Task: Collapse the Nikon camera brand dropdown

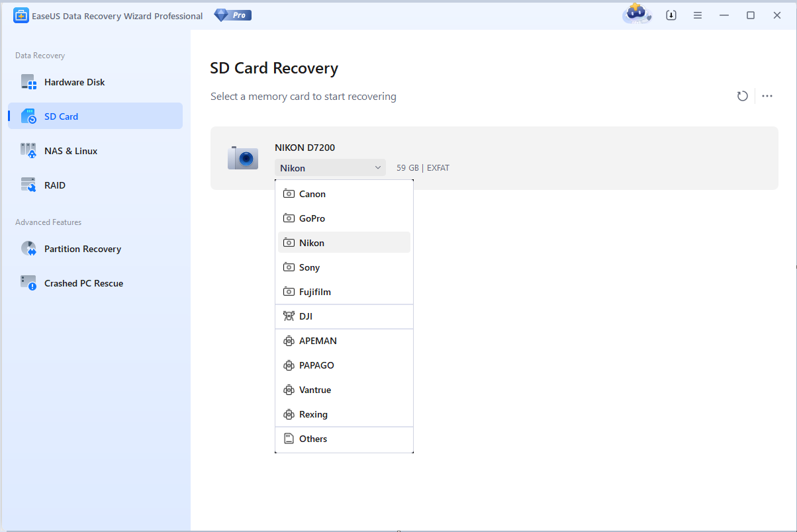Action: pyautogui.click(x=330, y=168)
